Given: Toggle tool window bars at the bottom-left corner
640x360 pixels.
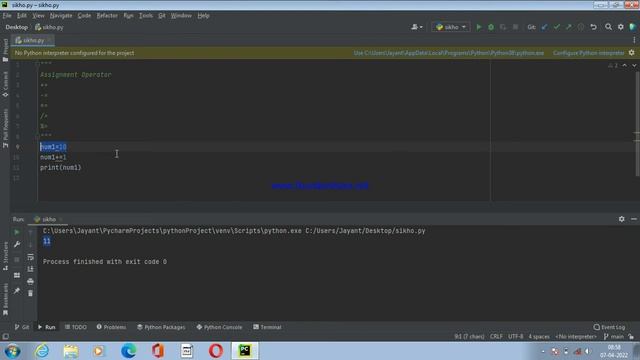Looking at the screenshot, I should coord(5,337).
